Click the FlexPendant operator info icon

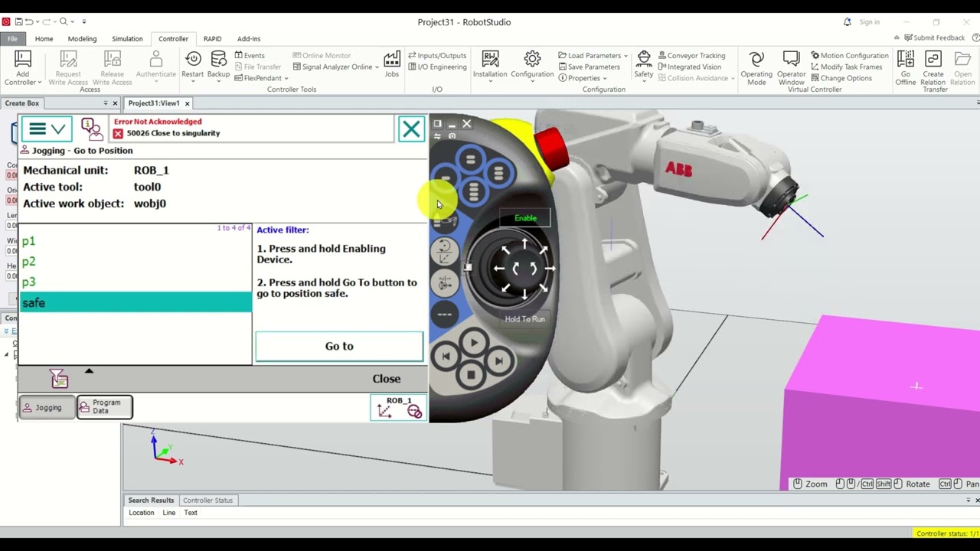point(92,129)
